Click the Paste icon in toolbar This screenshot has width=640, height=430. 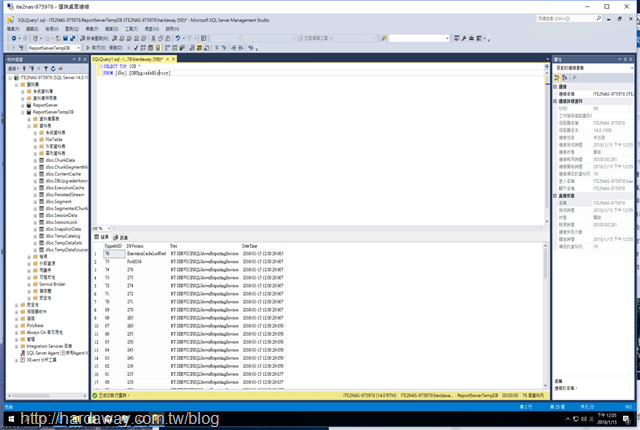click(167, 38)
